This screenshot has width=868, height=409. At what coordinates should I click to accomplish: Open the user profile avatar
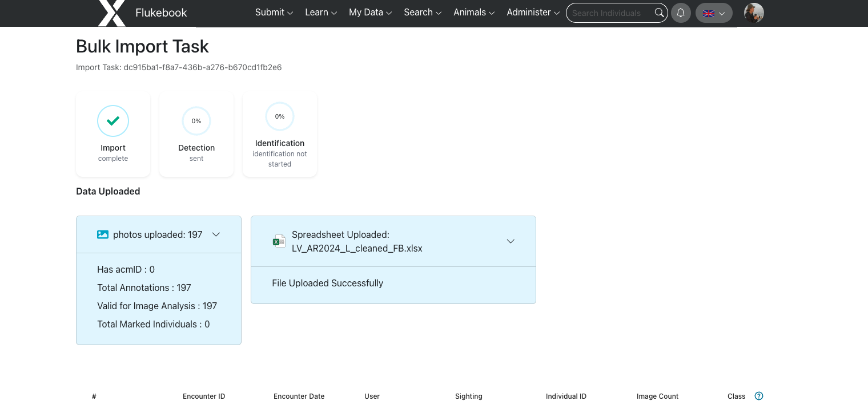[x=754, y=13]
